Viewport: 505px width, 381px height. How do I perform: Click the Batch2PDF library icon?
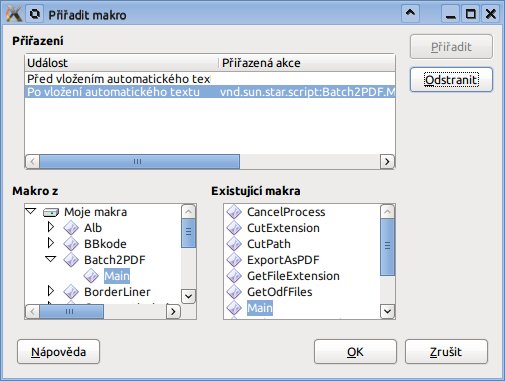71,260
